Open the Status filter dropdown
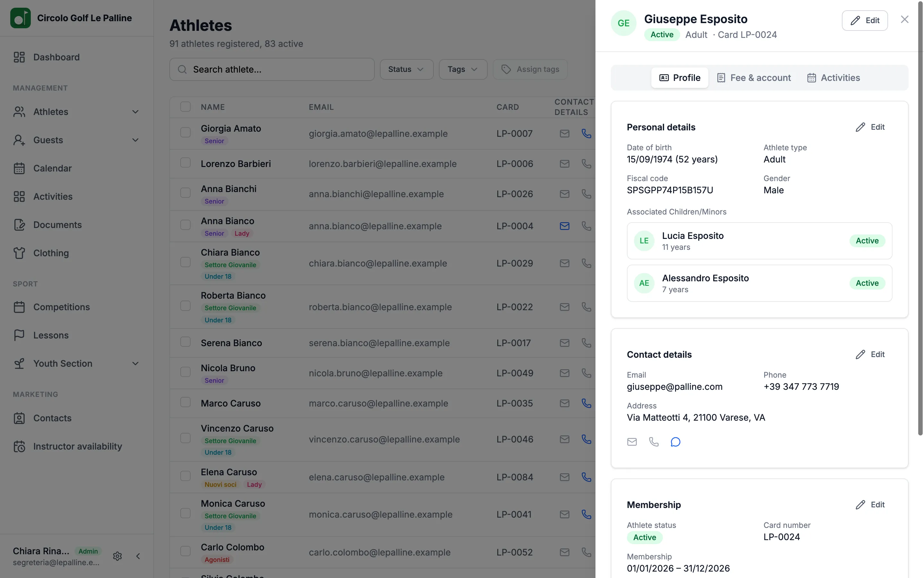Viewport: 924px width, 578px height. 406,69
